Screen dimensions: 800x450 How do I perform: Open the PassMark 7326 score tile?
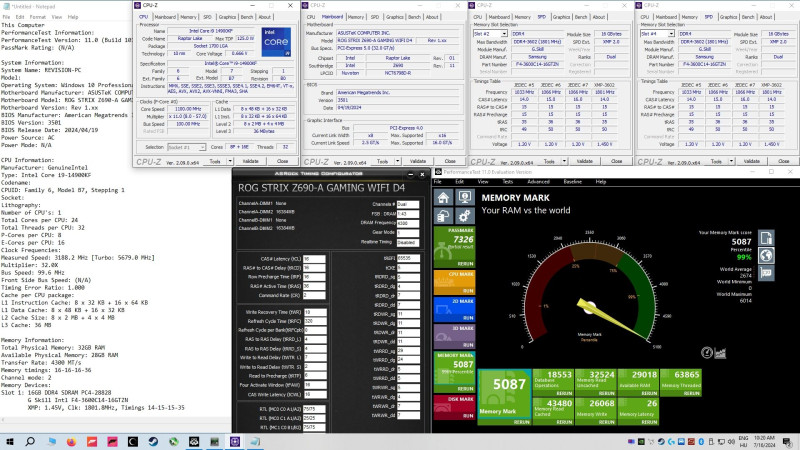[454, 247]
